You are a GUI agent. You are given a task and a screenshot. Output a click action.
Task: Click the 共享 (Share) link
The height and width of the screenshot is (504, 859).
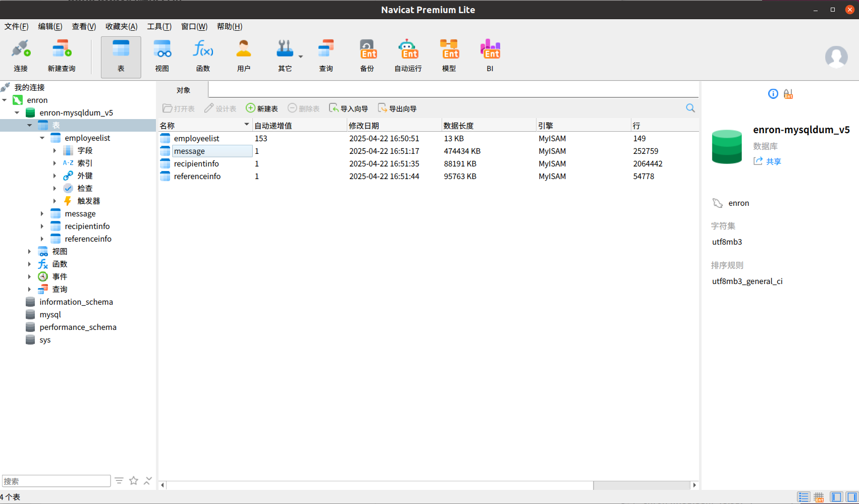[x=767, y=161]
